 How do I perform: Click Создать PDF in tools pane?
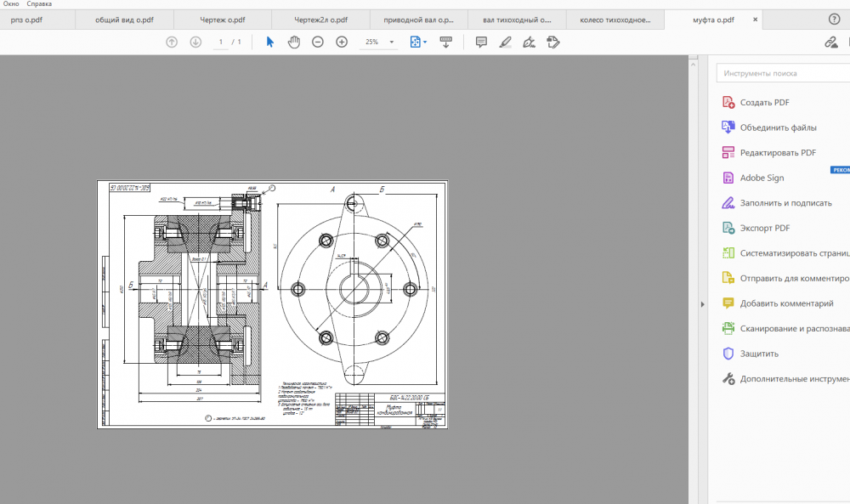click(x=764, y=103)
